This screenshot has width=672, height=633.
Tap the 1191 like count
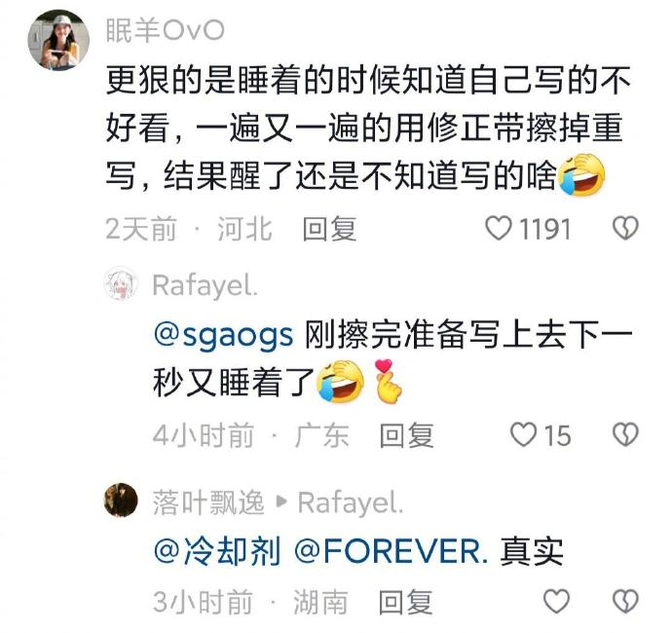[545, 229]
